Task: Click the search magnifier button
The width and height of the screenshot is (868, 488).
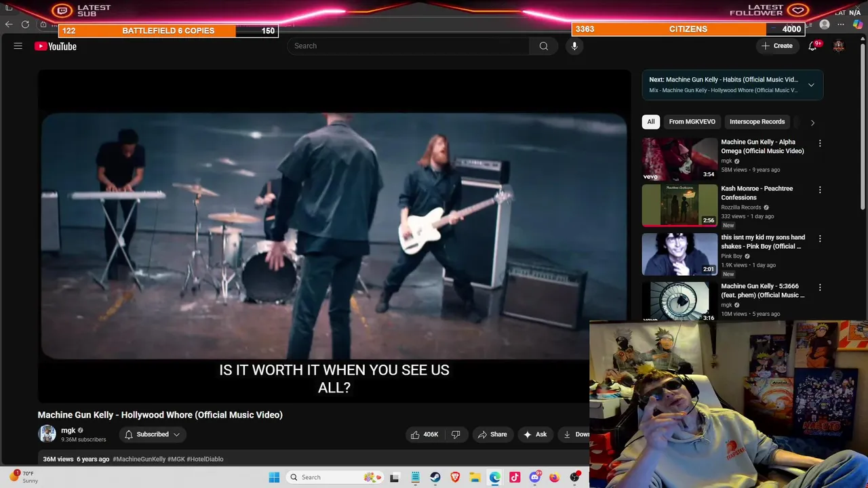Action: click(543, 46)
